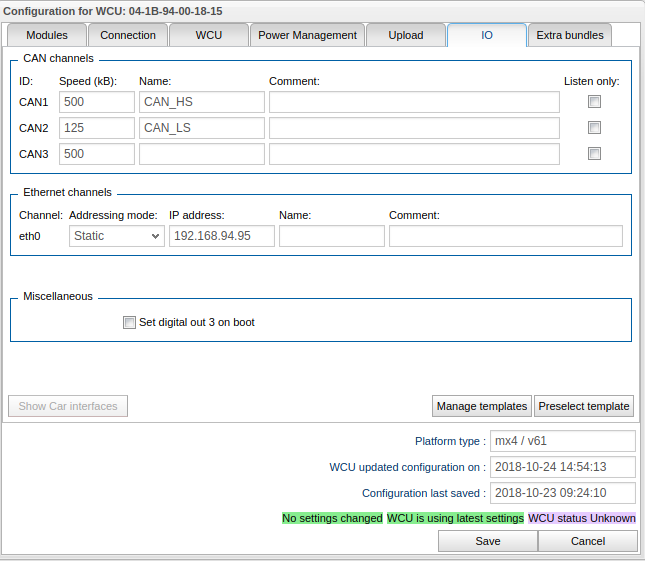Enable Listen only for CAN1
The height and width of the screenshot is (561, 645).
click(594, 102)
